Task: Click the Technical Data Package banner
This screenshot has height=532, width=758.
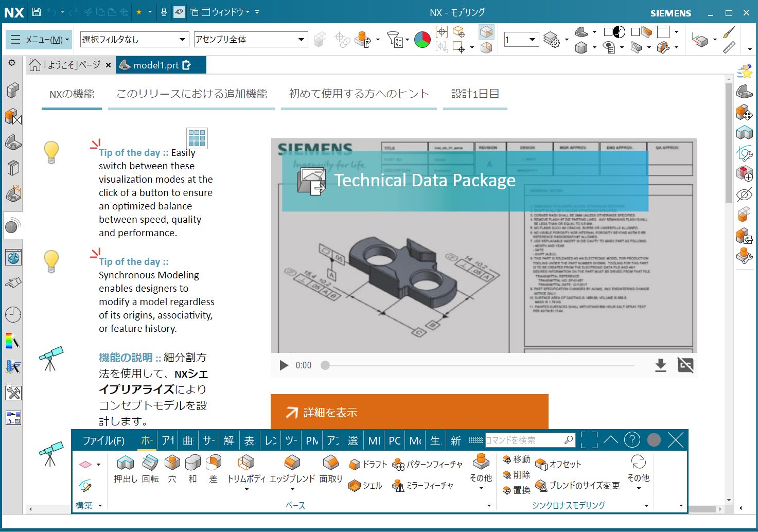Action: [465, 181]
